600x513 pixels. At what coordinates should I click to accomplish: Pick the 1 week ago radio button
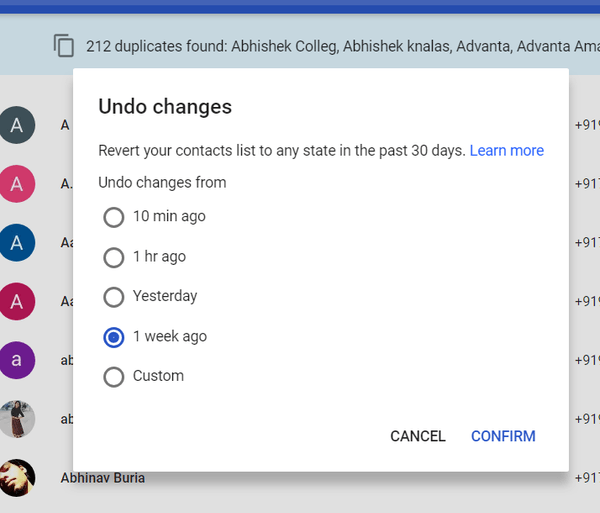[x=114, y=337]
